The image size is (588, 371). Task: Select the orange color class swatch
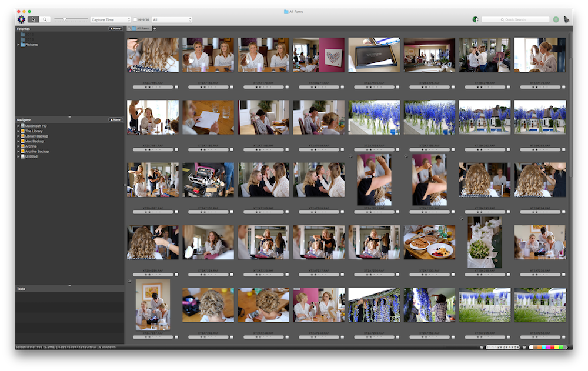[539, 347]
